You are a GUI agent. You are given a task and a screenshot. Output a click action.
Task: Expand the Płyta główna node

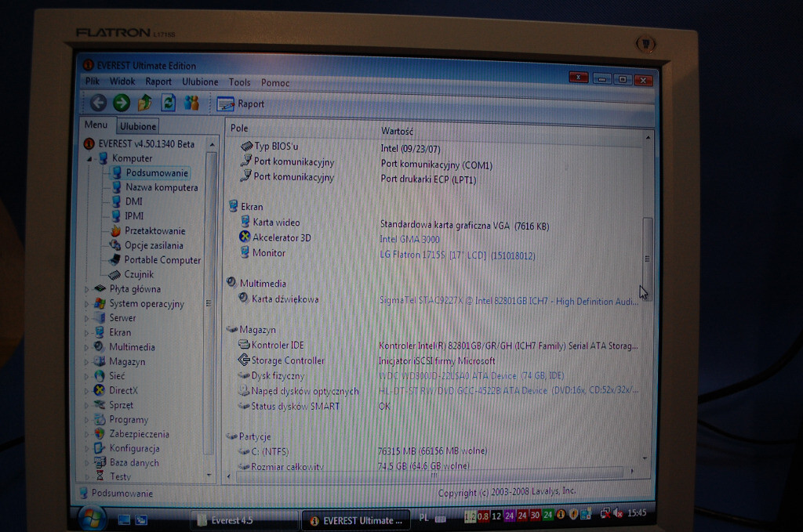86,290
